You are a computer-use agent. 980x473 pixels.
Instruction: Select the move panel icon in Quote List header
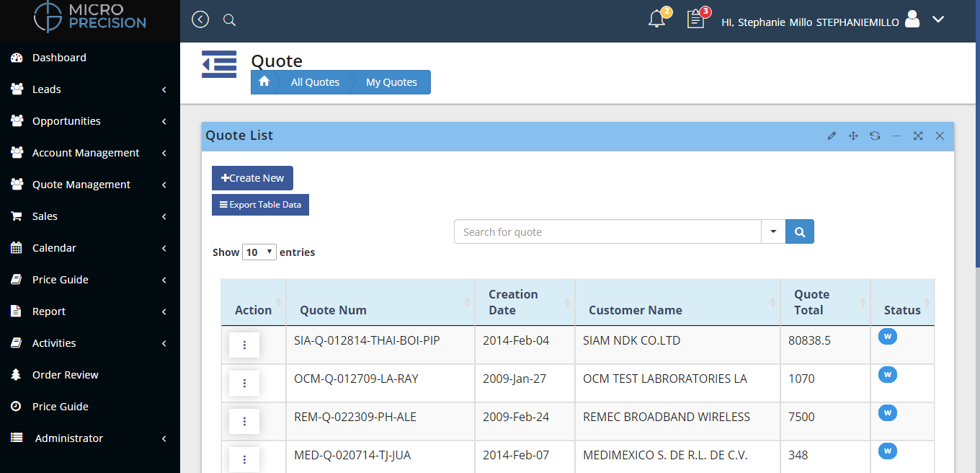pyautogui.click(x=853, y=136)
